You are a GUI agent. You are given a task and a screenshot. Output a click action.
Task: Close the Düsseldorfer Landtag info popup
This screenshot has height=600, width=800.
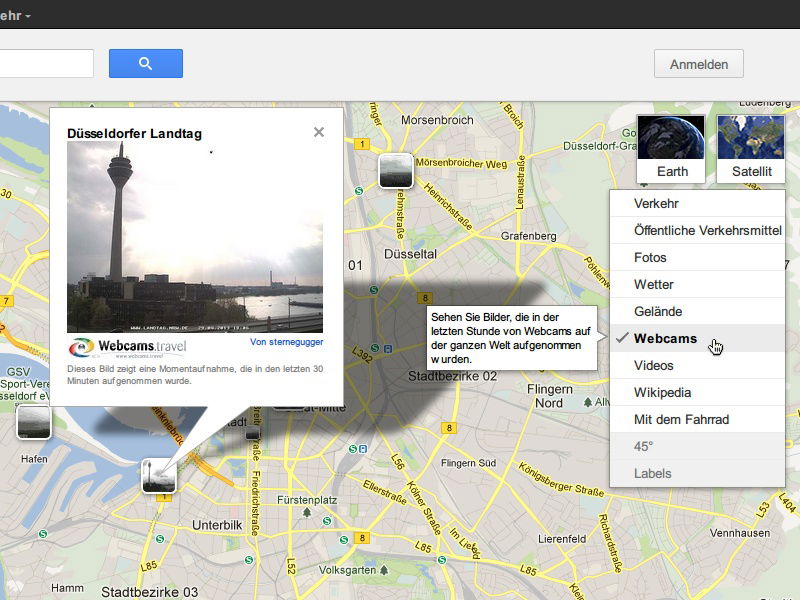[319, 132]
